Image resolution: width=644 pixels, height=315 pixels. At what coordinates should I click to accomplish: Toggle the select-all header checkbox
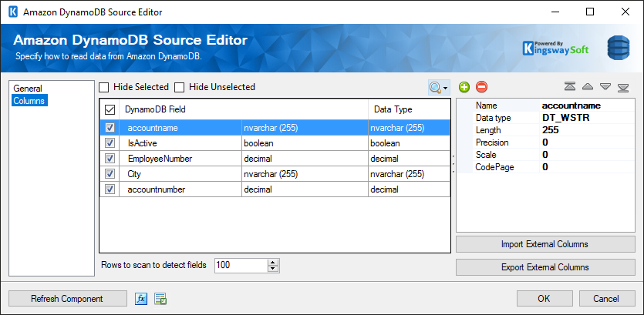click(x=110, y=109)
